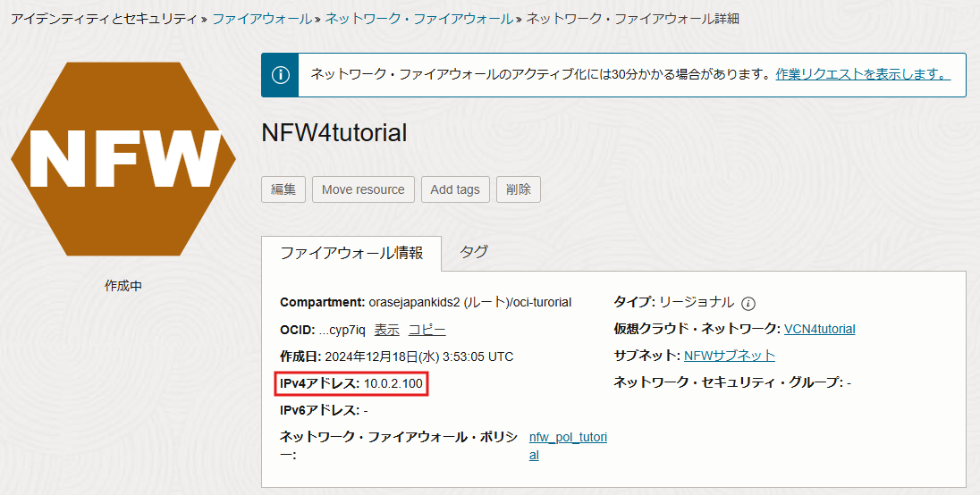Go to ネットワーク・ファイアウォール breadcrumb link
The image size is (980, 495).
pyautogui.click(x=418, y=18)
